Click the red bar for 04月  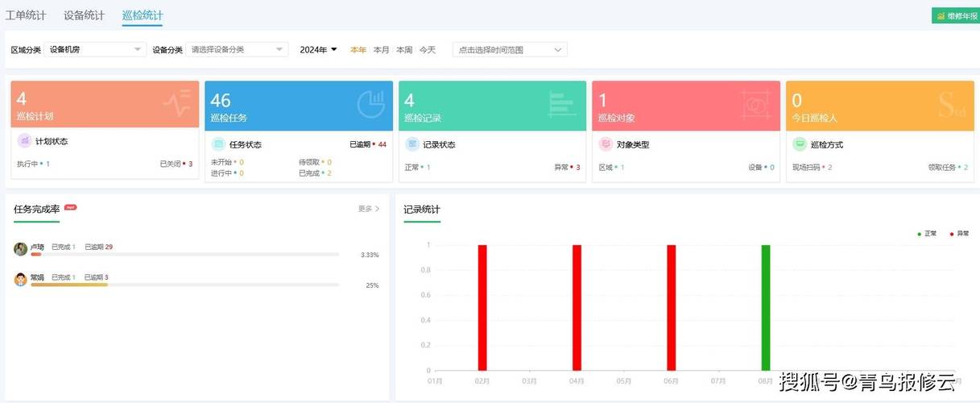(577, 308)
